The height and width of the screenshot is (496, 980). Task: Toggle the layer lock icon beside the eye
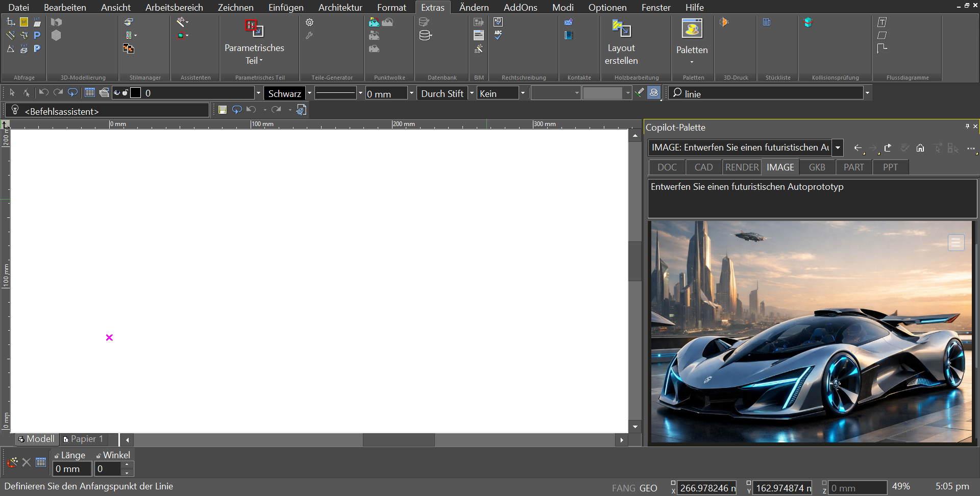click(125, 92)
